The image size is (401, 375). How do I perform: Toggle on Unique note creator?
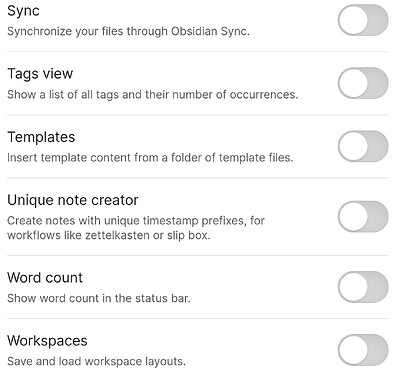pos(363,216)
